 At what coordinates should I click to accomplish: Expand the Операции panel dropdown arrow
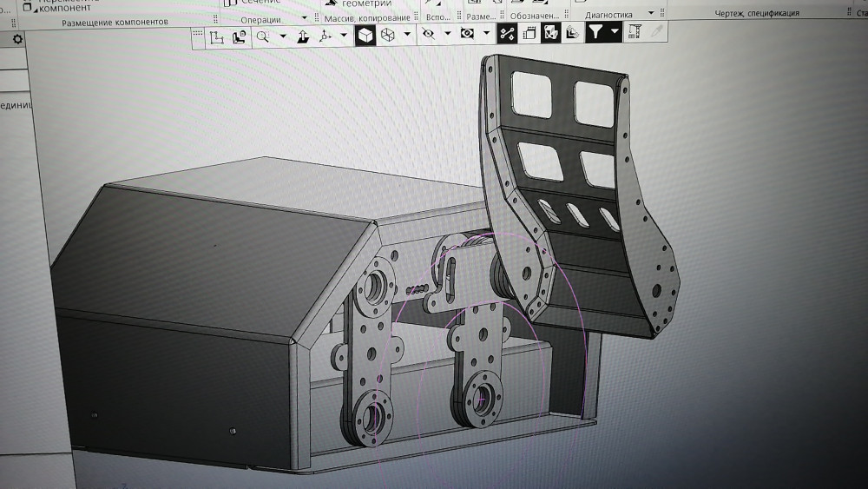tap(304, 18)
